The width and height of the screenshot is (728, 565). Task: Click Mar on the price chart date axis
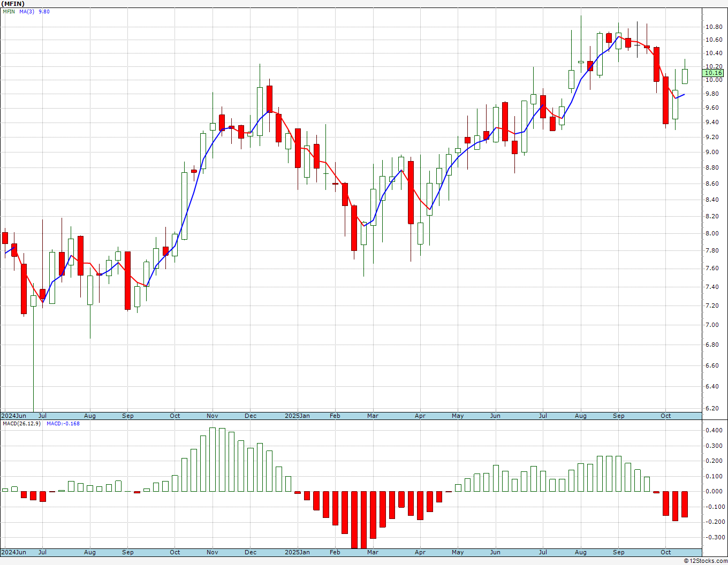(x=373, y=416)
